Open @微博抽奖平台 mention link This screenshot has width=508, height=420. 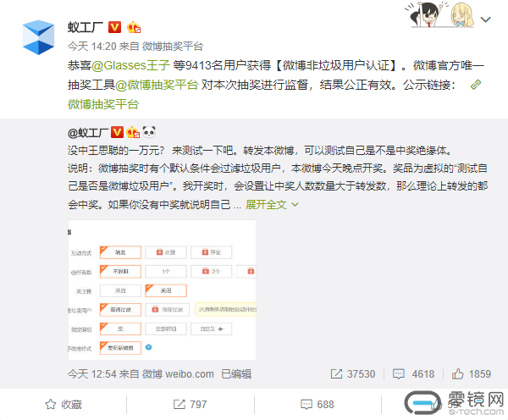point(157,85)
